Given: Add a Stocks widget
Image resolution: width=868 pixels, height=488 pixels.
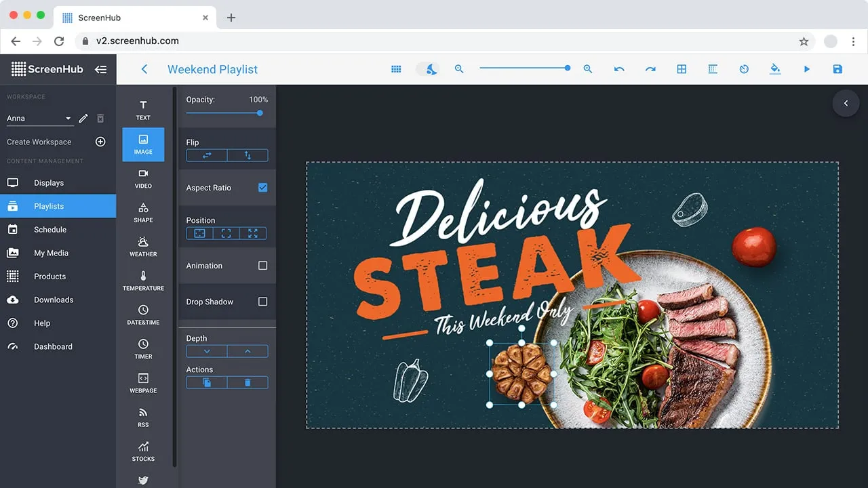Looking at the screenshot, I should click(143, 450).
